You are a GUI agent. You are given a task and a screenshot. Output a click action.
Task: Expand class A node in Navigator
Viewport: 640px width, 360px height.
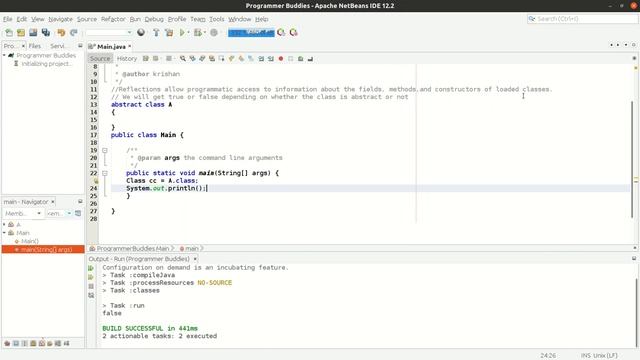click(4, 224)
